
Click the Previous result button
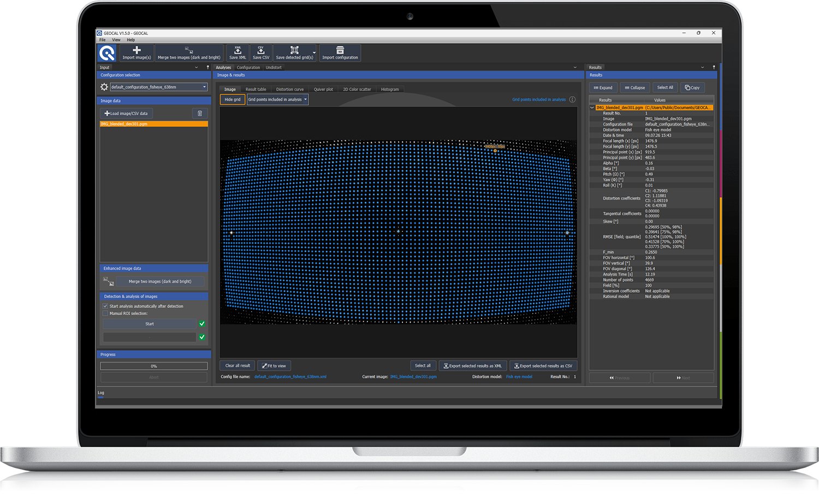pos(620,378)
